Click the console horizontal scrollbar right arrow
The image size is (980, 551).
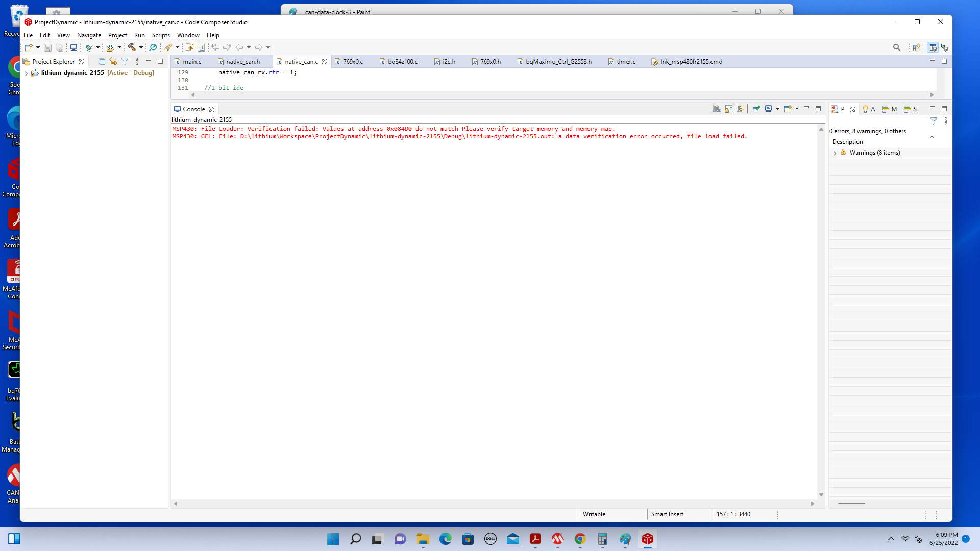(x=813, y=504)
